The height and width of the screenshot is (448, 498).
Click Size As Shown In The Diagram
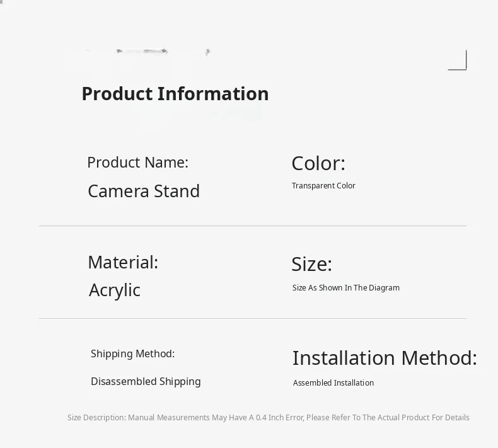coord(346,288)
